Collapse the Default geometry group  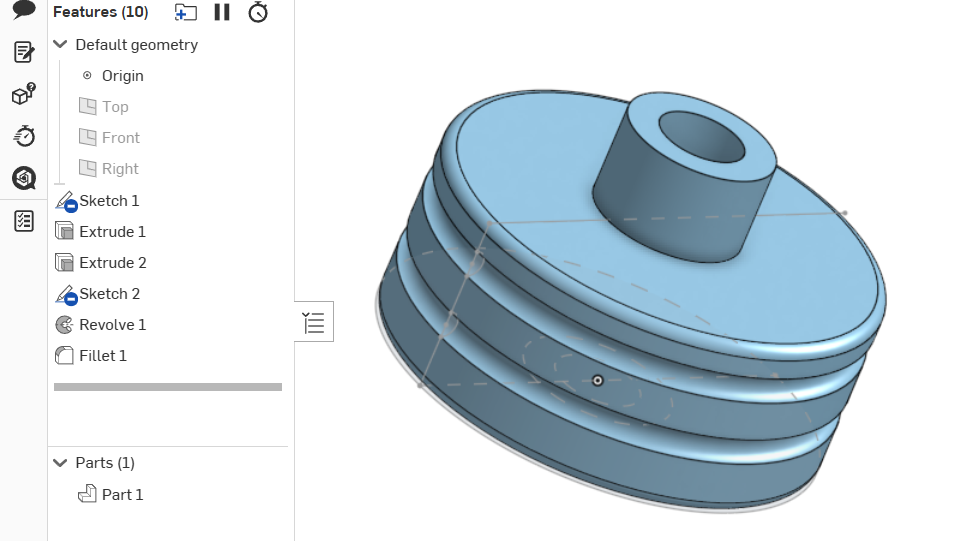[x=60, y=44]
